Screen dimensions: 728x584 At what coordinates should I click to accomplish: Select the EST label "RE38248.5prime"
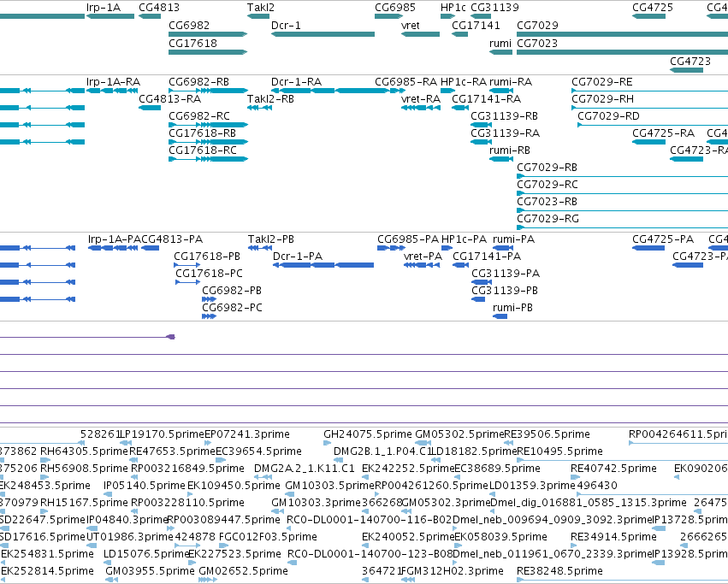click(559, 570)
